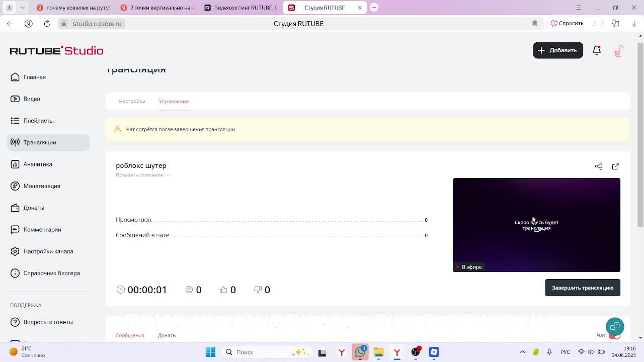Open Yandex home button in toolbar
644x362 pixels.
tap(29, 24)
